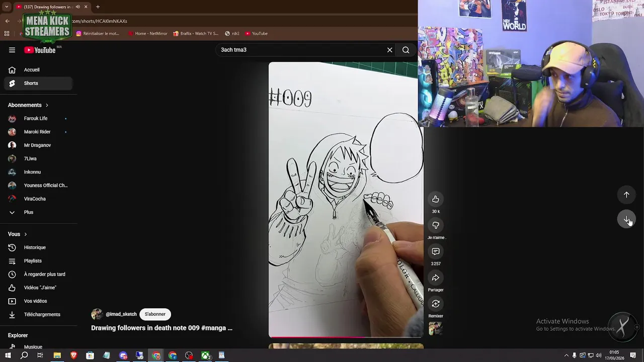Image resolution: width=644 pixels, height=362 pixels.
Task: Show hidden tray icons chevron
Action: point(566,355)
